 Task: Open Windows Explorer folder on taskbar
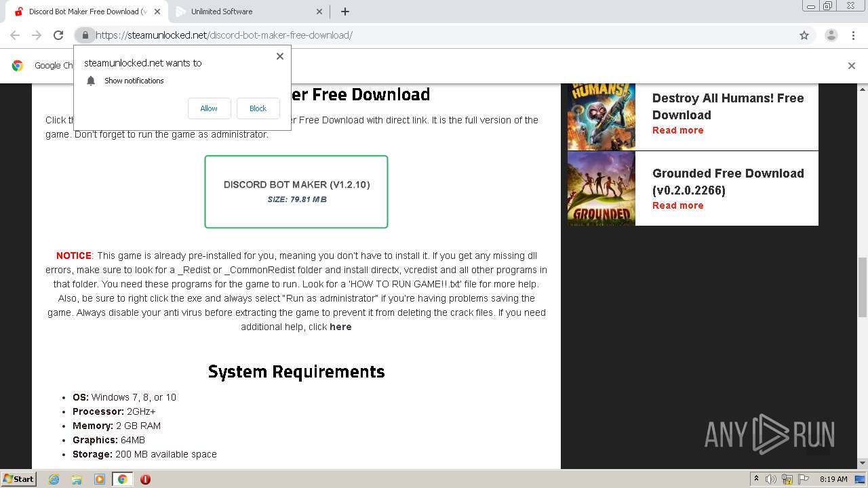(77, 479)
